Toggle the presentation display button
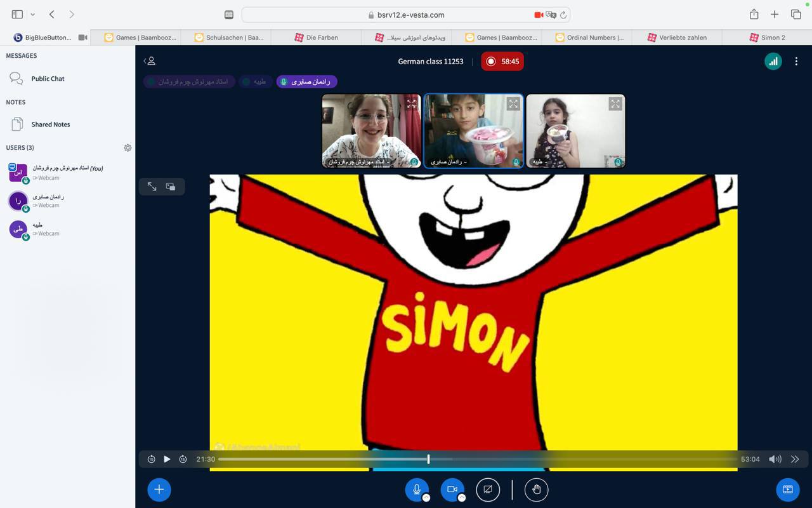This screenshot has width=812, height=508. click(788, 490)
